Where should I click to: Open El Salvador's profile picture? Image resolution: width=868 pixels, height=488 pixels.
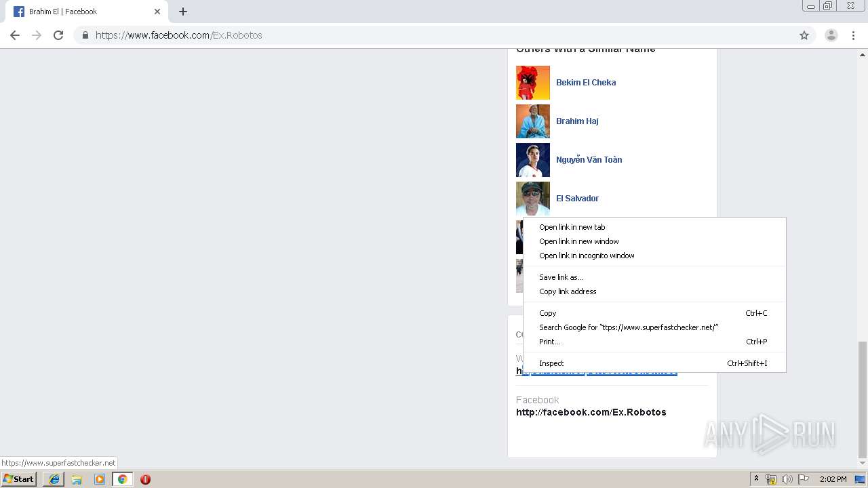[533, 199]
